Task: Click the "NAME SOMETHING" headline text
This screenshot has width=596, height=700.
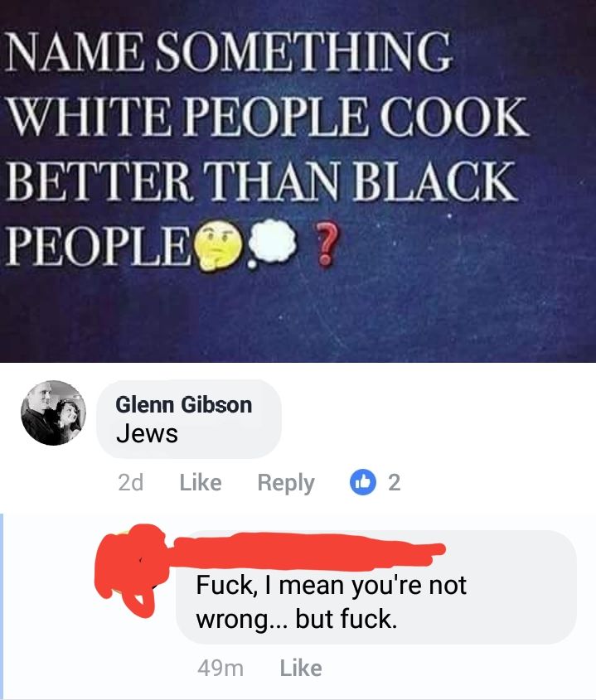Action: pyautogui.click(x=229, y=52)
